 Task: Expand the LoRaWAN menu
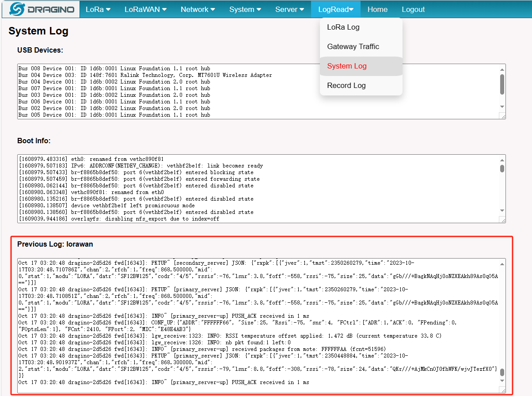click(145, 9)
